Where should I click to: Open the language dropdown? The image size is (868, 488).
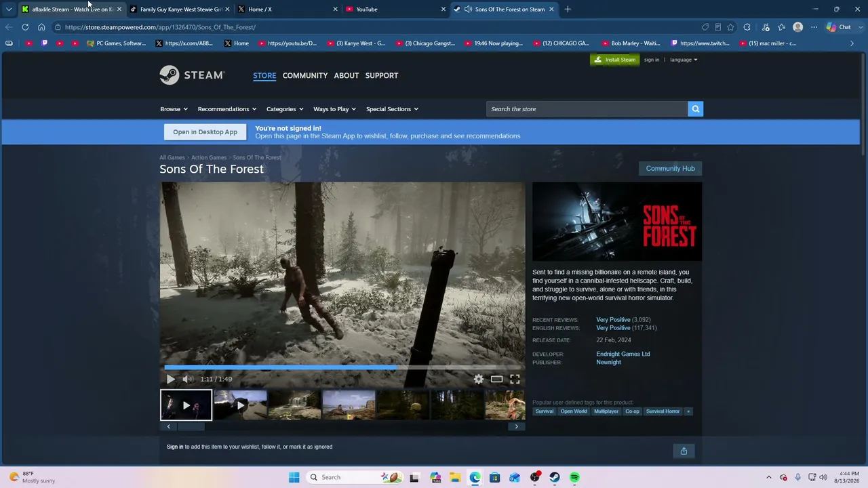[x=684, y=60]
